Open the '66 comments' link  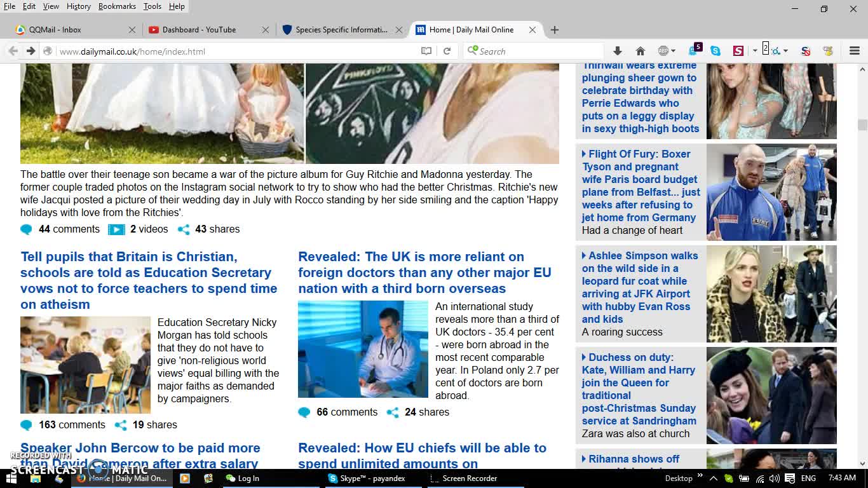coord(347,412)
